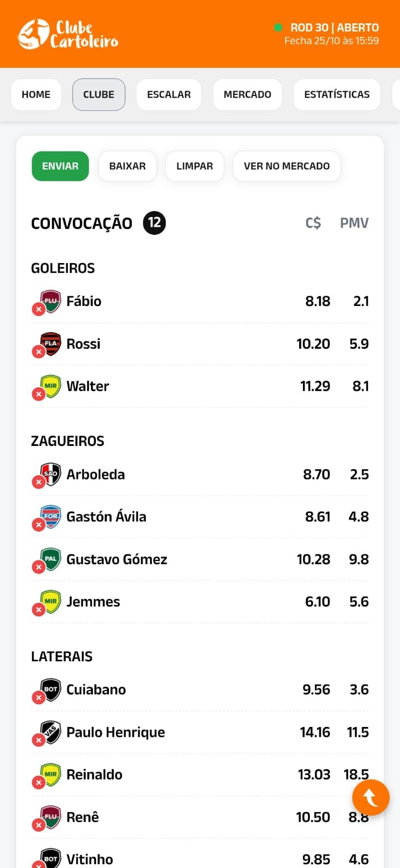Click VER NO MERCADO button
Screen dimensions: 400x868
[286, 166]
